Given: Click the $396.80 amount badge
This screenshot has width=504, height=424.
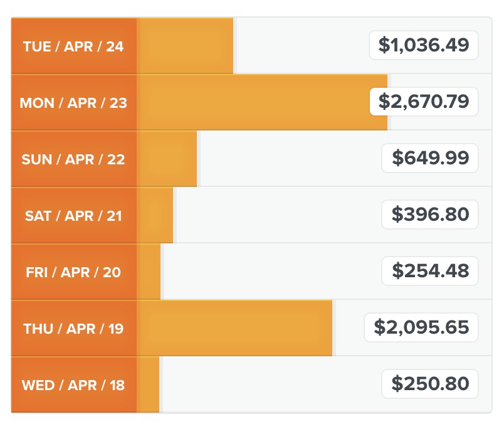Looking at the screenshot, I should point(430,215).
